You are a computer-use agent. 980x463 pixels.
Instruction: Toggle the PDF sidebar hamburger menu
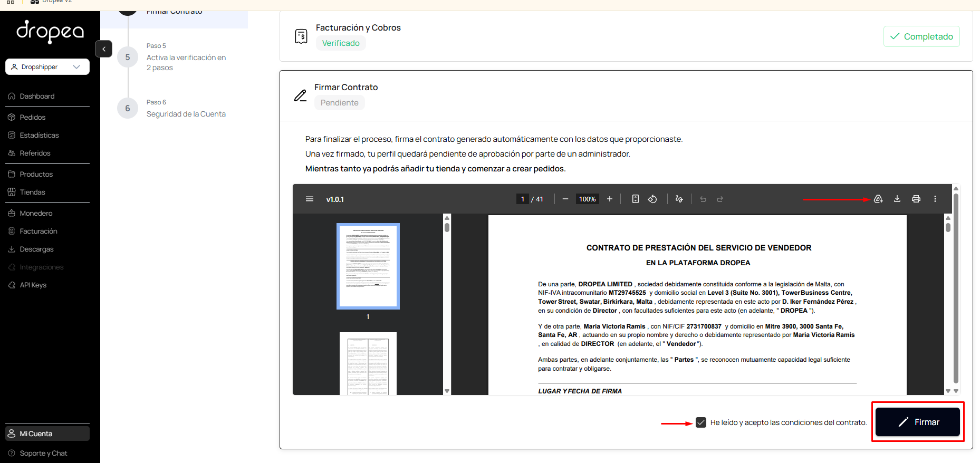click(310, 199)
